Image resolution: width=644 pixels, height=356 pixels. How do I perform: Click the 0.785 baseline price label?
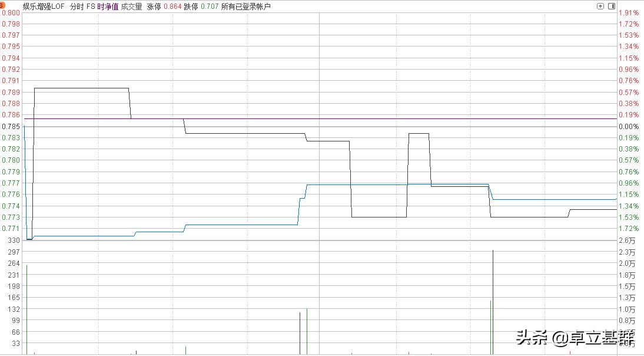(x=11, y=127)
